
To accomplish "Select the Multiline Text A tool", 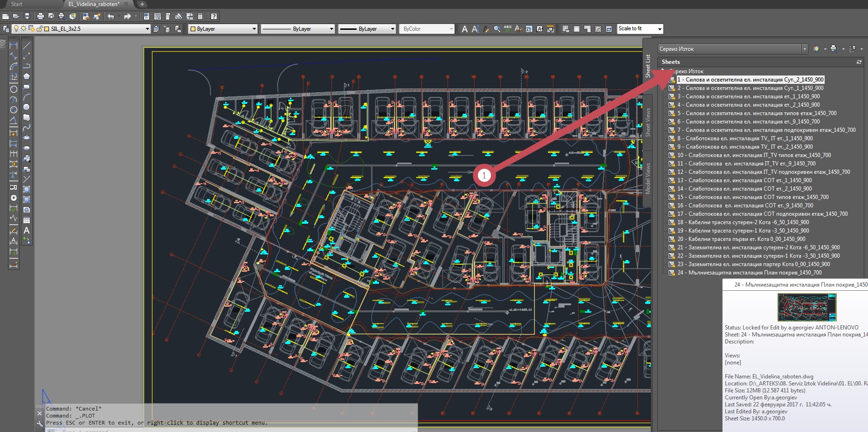I will coord(27,230).
